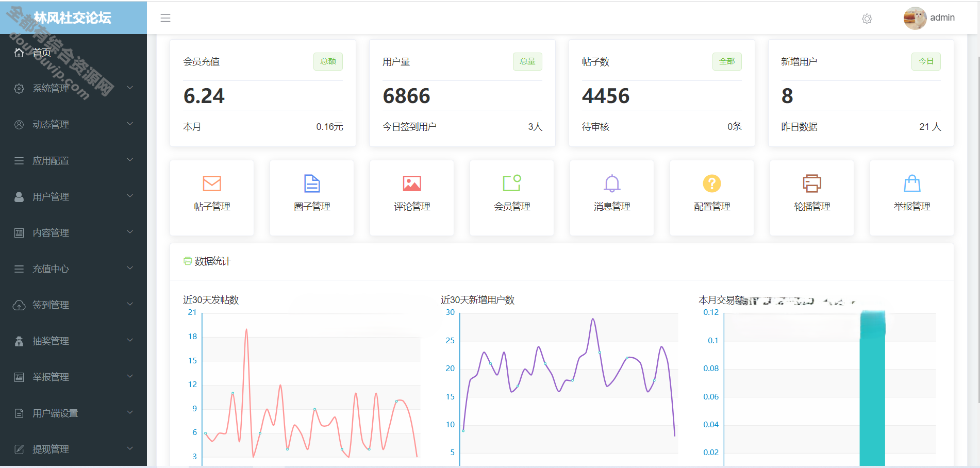
Task: Click the 会员管理 shortcut label
Action: [x=512, y=207]
